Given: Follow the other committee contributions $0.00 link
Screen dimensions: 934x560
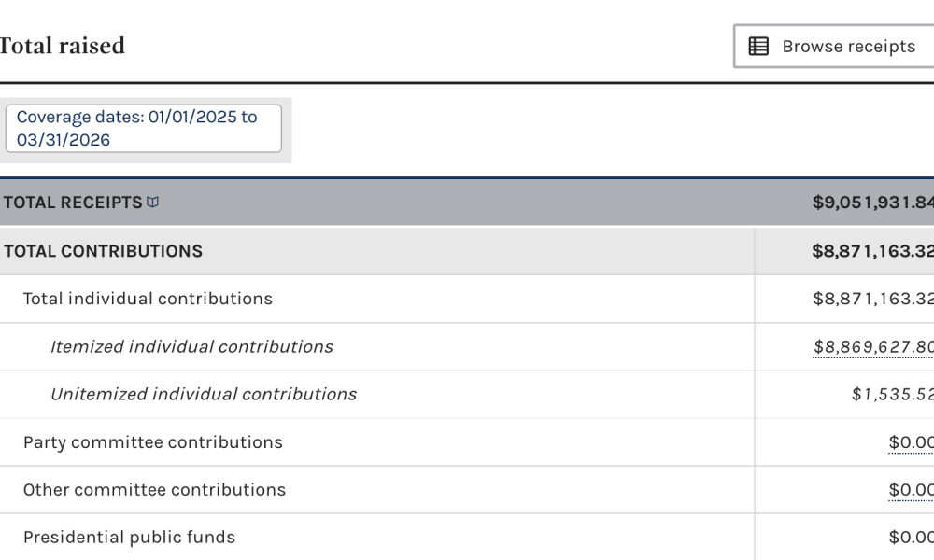Looking at the screenshot, I should [x=911, y=490].
